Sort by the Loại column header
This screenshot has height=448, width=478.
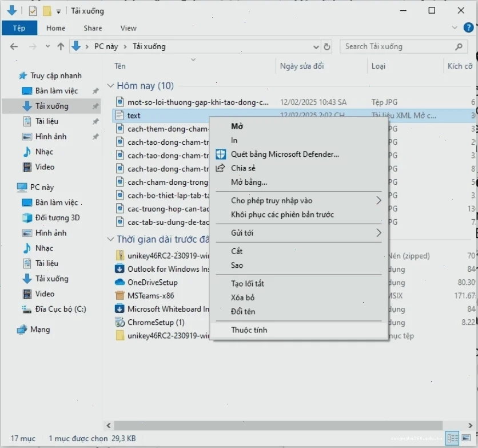379,66
